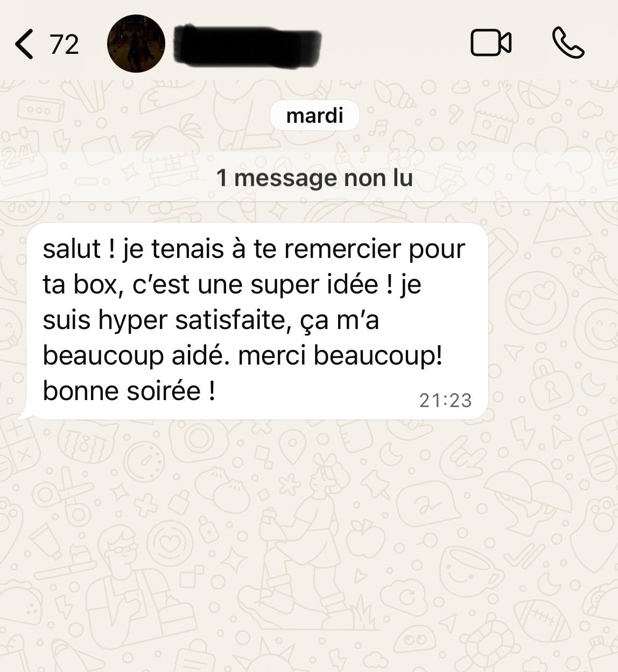Viewport: 618px width, 672px height.
Task: Tap the 72 unread chats counter
Action: pos(64,44)
